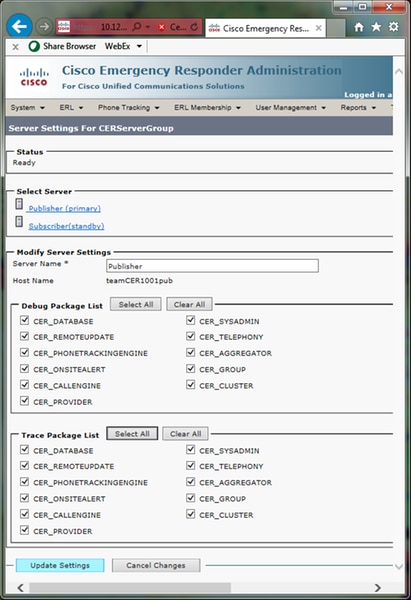411x600 pixels.
Task: Switch to Cisco Emergency Responder tab
Action: [x=265, y=28]
